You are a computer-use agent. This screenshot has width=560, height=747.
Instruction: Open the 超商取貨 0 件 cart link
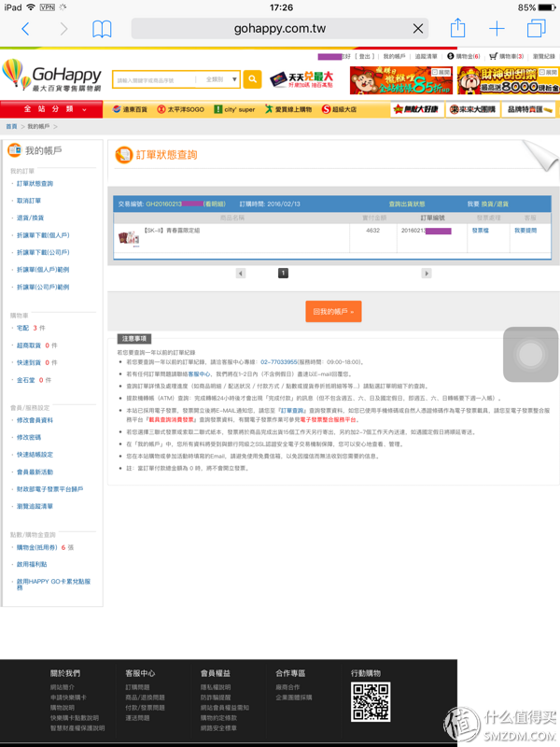tap(36, 345)
